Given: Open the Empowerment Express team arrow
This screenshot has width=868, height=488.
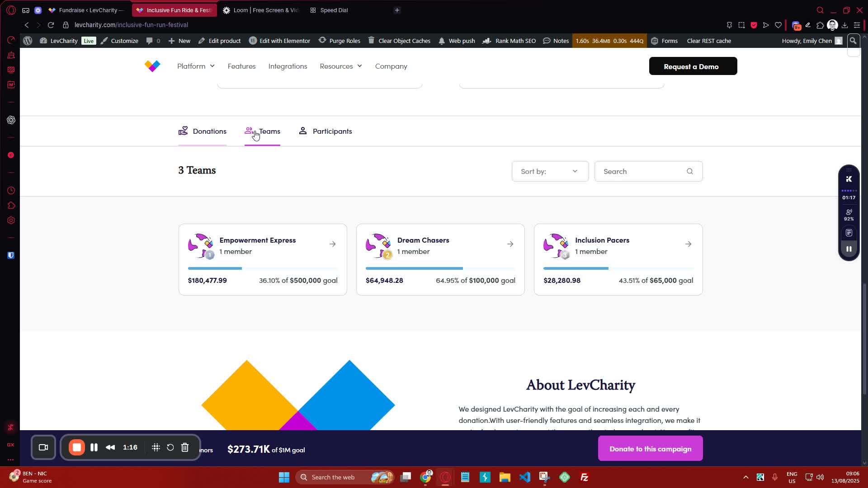Looking at the screenshot, I should click(x=333, y=244).
